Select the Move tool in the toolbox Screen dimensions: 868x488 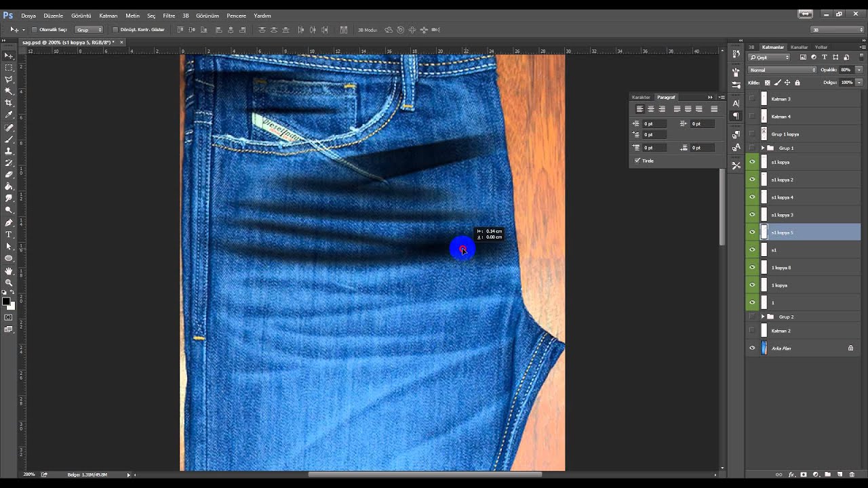pyautogui.click(x=9, y=56)
